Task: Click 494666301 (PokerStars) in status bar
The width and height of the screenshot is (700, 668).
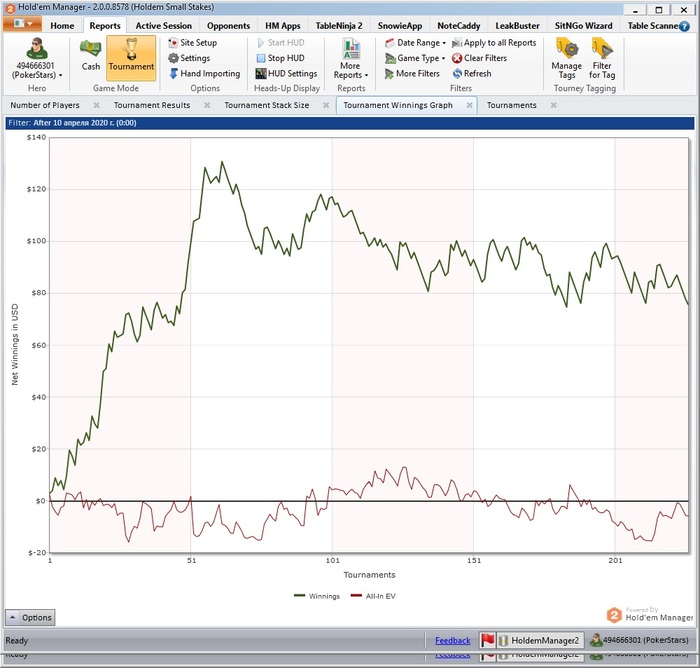Action: [x=639, y=640]
